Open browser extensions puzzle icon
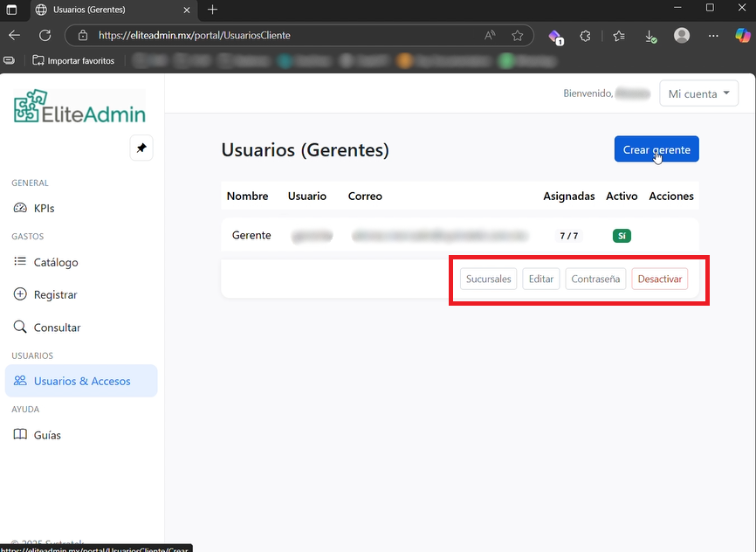Viewport: 756px width, 552px height. pos(586,36)
